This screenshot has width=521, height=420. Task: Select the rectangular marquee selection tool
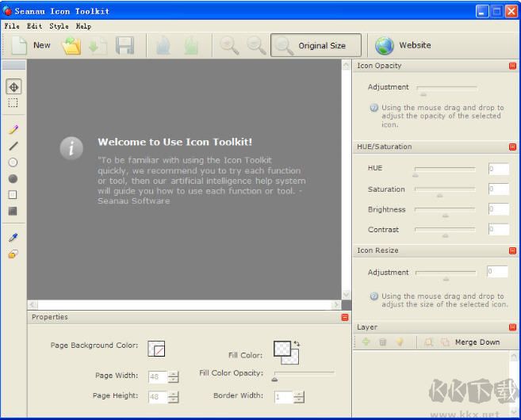pyautogui.click(x=13, y=103)
